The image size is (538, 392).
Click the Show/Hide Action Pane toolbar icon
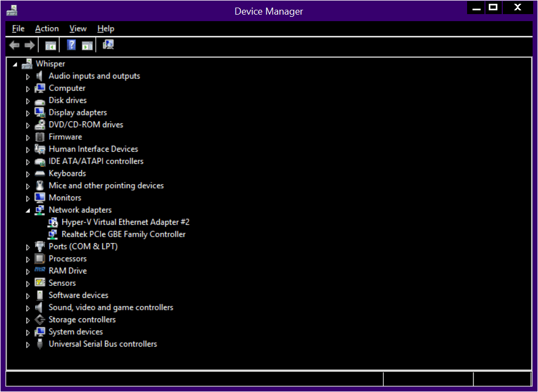[x=87, y=45]
